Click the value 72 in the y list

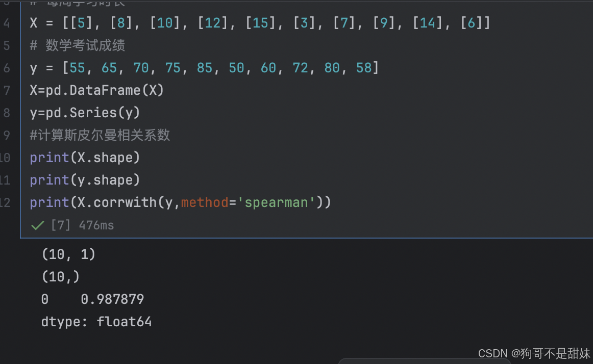pos(300,68)
